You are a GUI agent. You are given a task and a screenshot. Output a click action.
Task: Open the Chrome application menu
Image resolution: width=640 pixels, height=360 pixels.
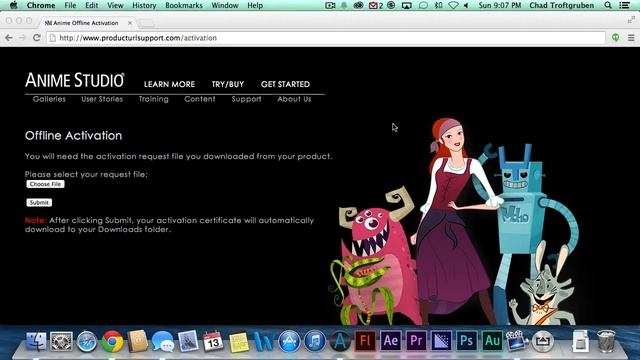click(x=41, y=5)
